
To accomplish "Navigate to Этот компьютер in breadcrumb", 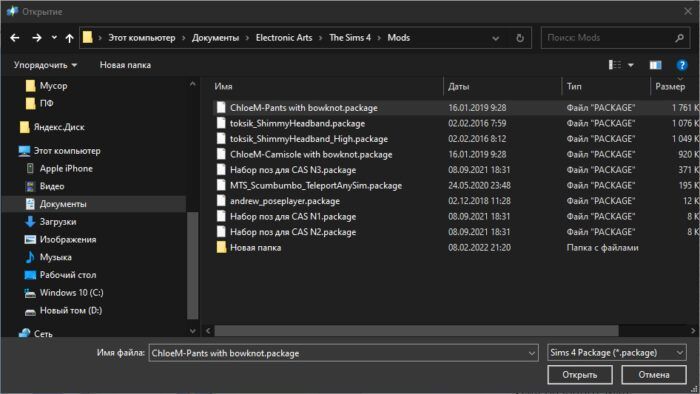I will coord(142,38).
